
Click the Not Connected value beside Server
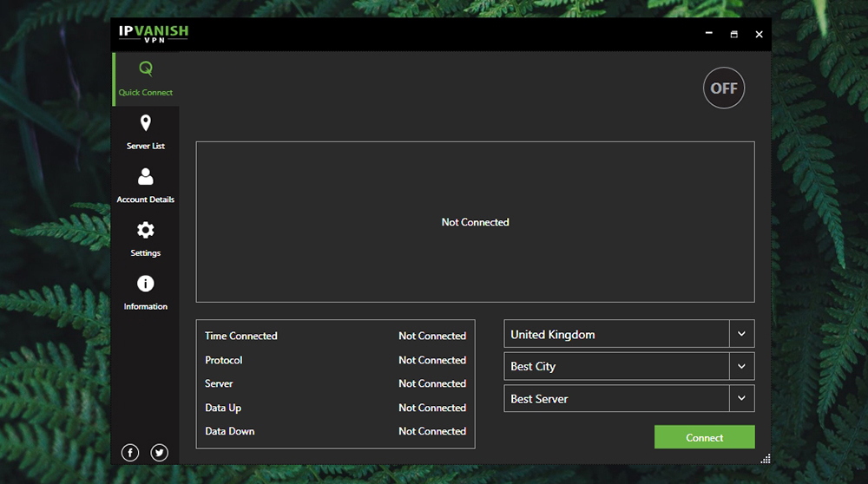[x=432, y=383]
